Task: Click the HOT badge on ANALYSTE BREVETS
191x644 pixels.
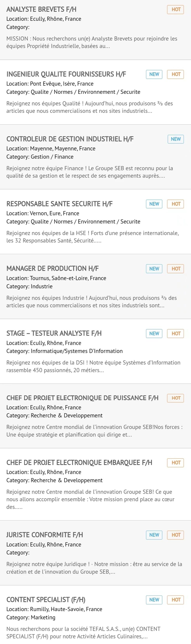Action: pos(176,10)
